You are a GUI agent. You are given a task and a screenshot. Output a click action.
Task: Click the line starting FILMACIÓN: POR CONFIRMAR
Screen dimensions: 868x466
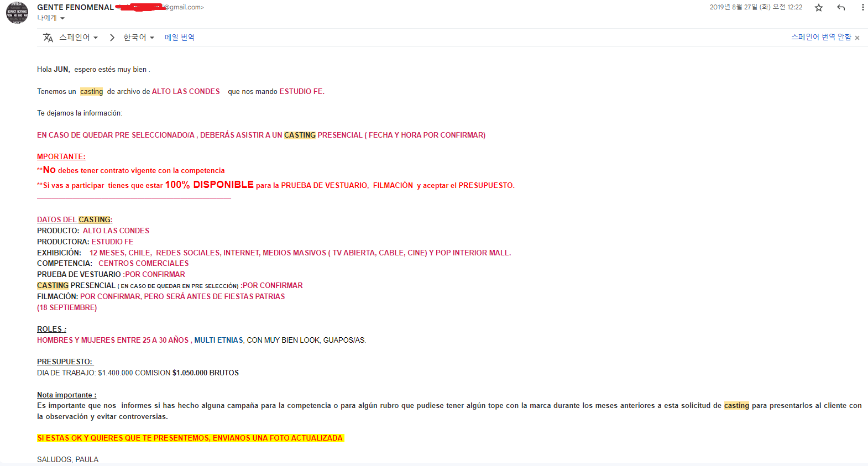tap(161, 297)
